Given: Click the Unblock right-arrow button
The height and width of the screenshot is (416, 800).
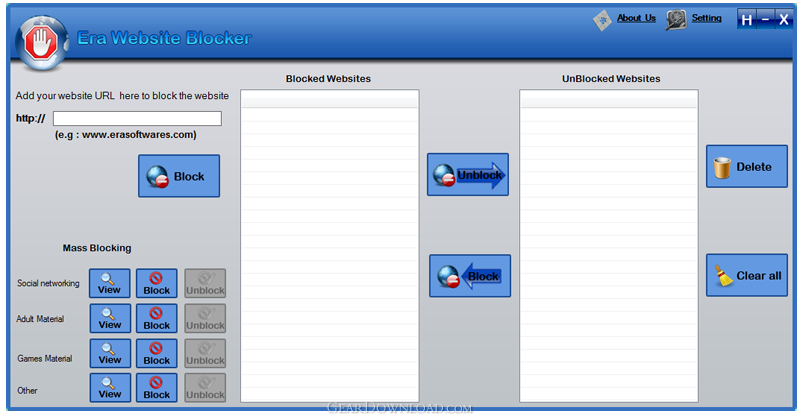Looking at the screenshot, I should click(x=468, y=175).
